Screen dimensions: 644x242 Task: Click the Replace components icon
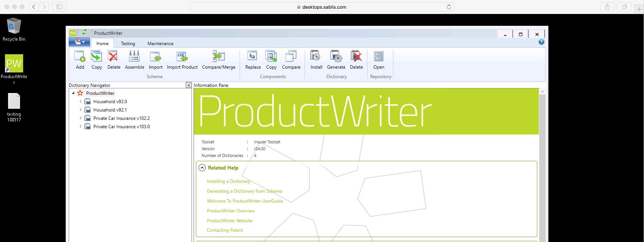click(x=253, y=57)
